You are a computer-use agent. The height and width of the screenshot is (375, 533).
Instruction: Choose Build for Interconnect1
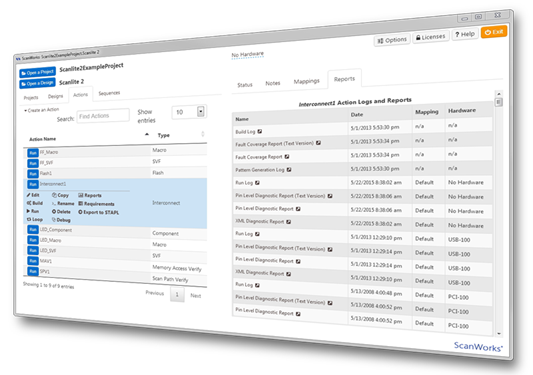point(35,203)
